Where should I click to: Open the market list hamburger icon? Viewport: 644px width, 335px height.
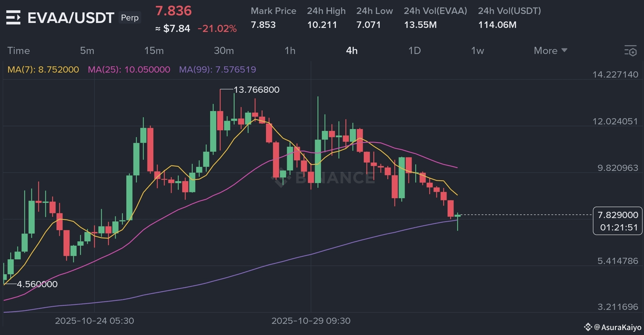pos(13,17)
